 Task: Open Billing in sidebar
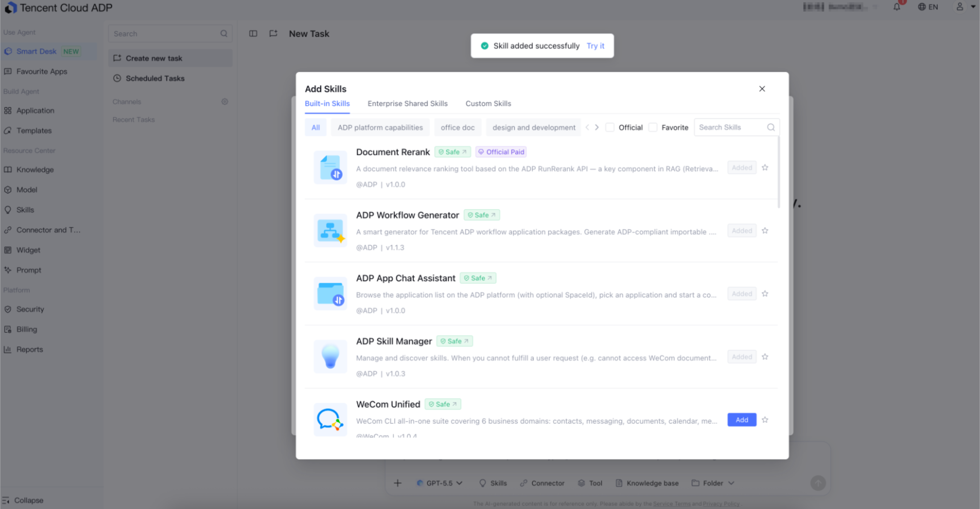(x=48, y=329)
